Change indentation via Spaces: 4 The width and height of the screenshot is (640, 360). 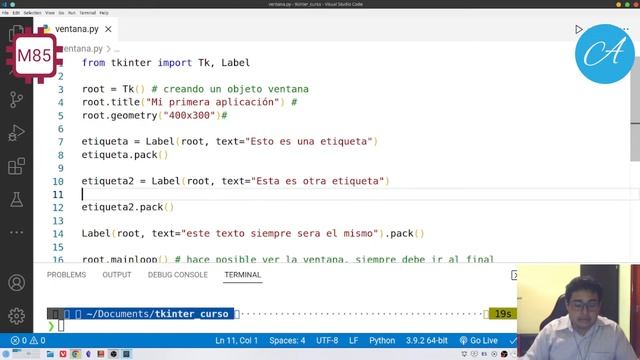287,340
